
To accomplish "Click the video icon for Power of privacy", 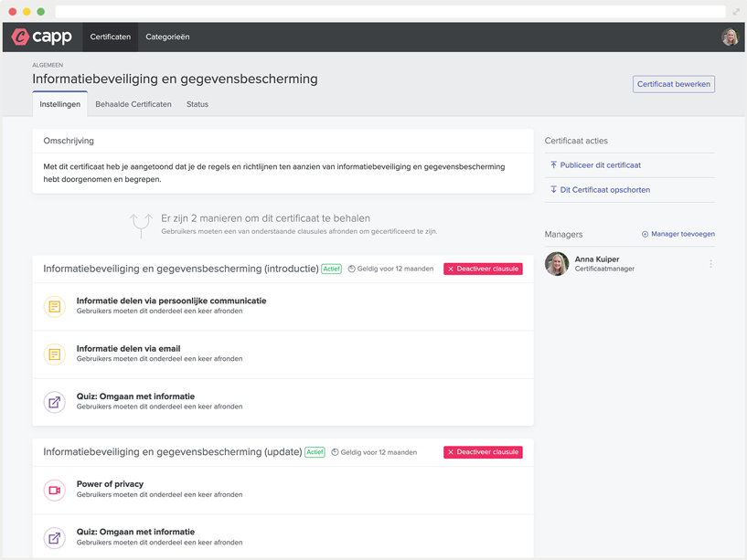I will [55, 490].
